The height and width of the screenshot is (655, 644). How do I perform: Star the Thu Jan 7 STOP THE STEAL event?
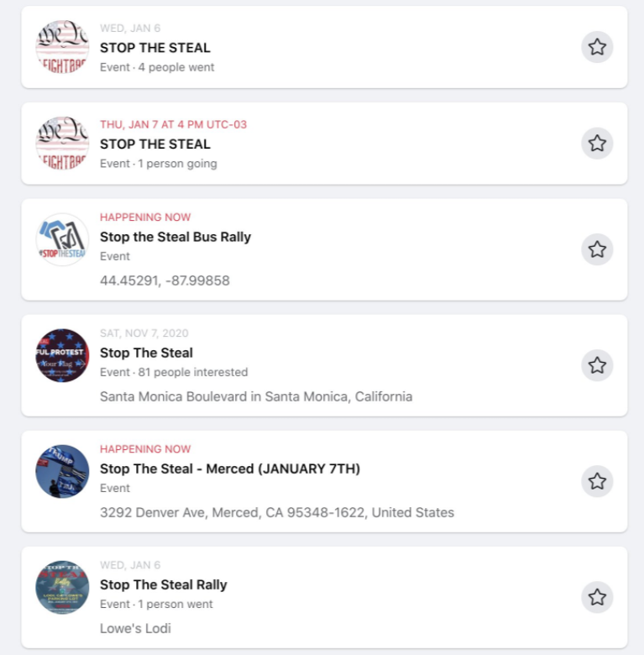click(597, 144)
